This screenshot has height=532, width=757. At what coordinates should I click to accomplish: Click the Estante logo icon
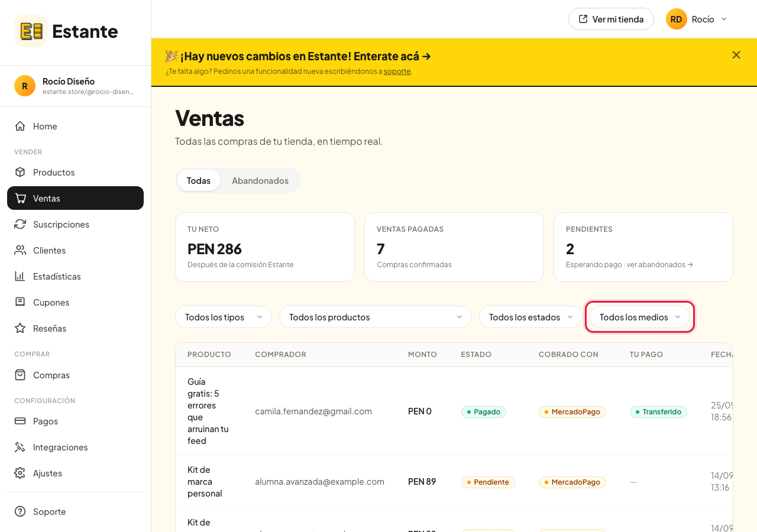pyautogui.click(x=31, y=31)
